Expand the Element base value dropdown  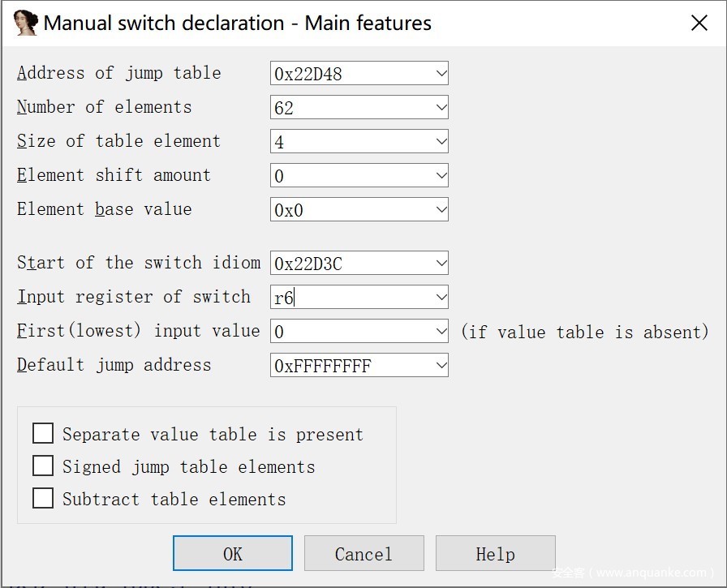coord(441,210)
